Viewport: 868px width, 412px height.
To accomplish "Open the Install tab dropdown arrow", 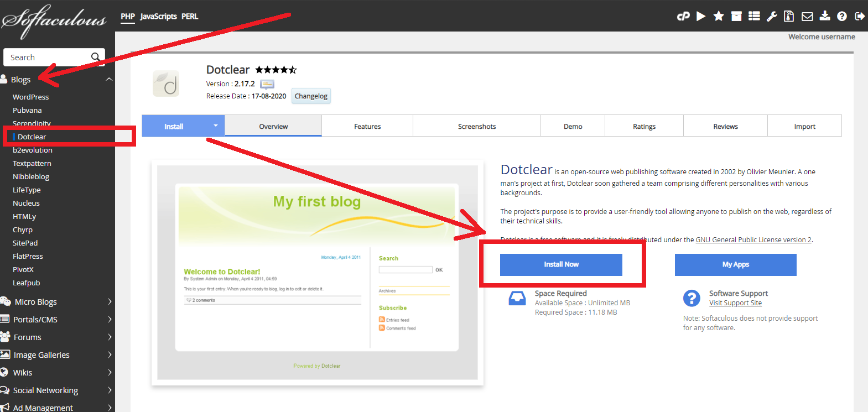I will pos(216,126).
